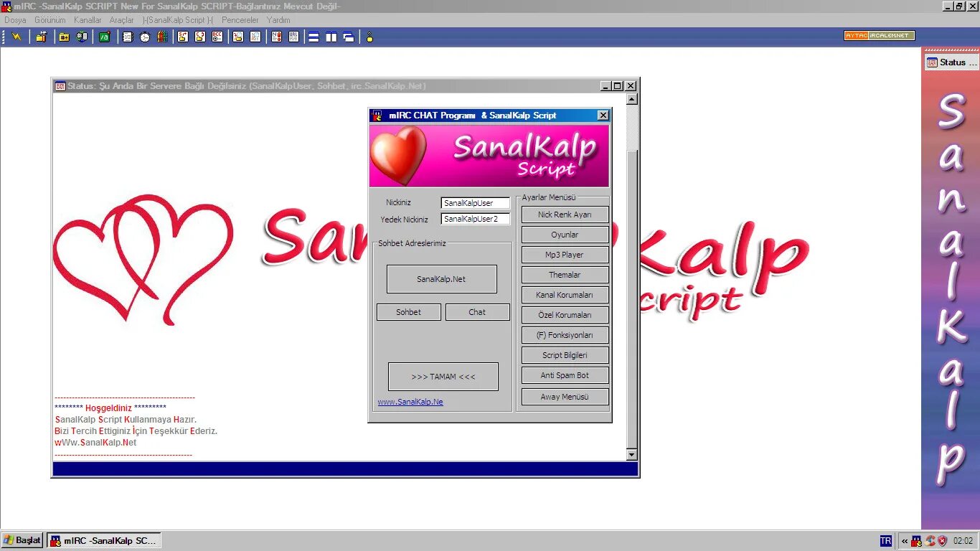Open the Away Menüsü button

[x=565, y=397]
